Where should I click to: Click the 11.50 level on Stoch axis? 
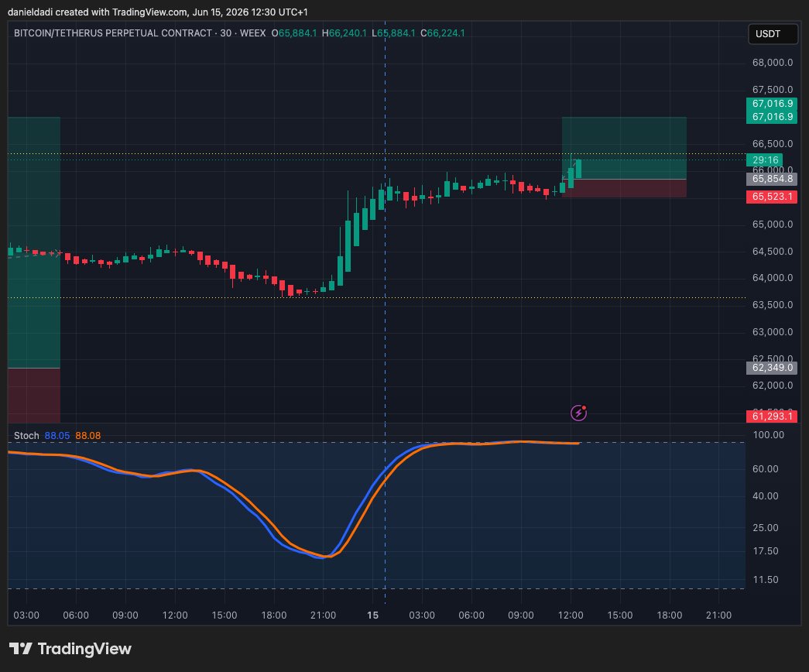pyautogui.click(x=766, y=580)
